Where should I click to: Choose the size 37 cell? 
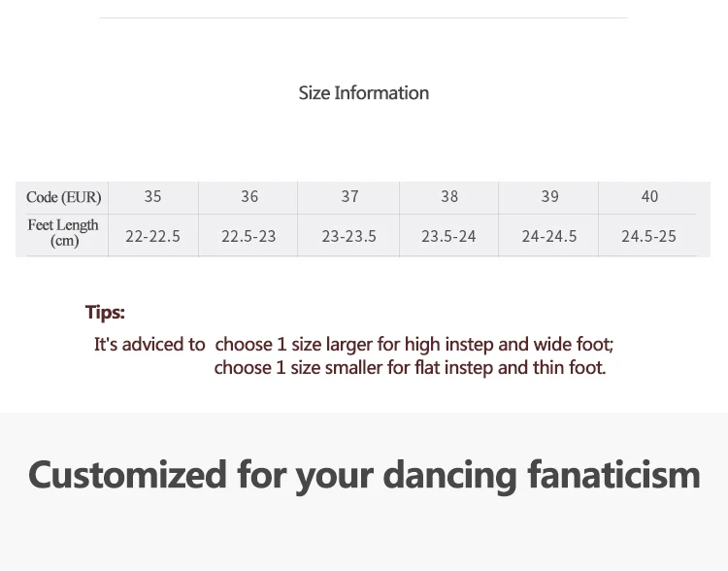tap(349, 196)
